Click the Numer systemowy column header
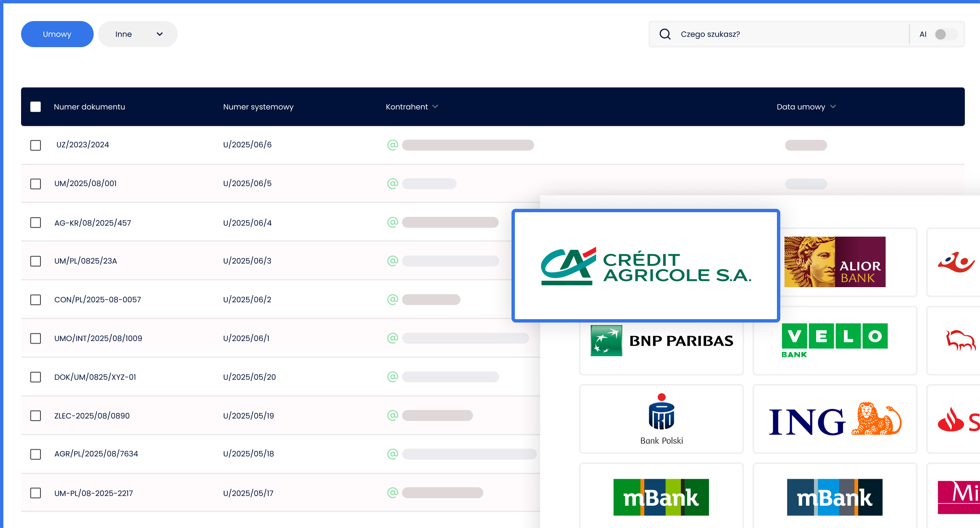 [x=258, y=107]
